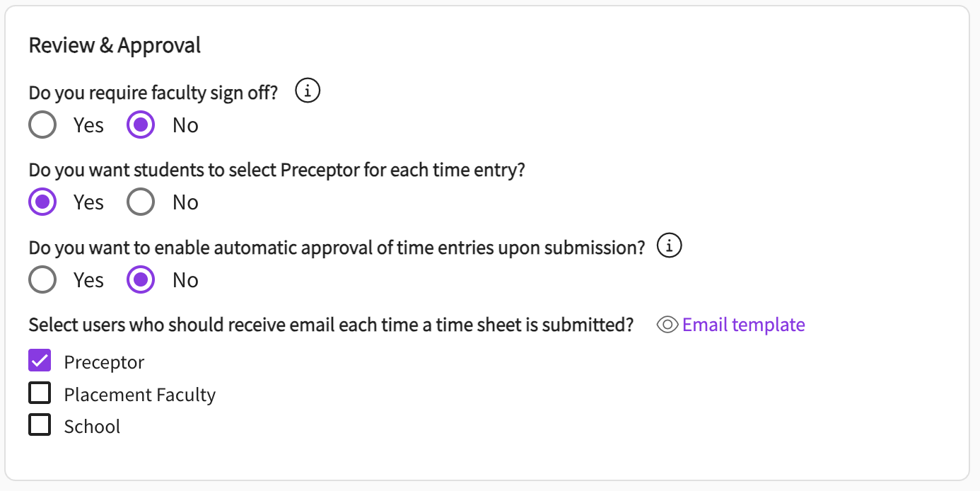This screenshot has width=980, height=491.
Task: Click the automatic approval question text
Action: (337, 248)
